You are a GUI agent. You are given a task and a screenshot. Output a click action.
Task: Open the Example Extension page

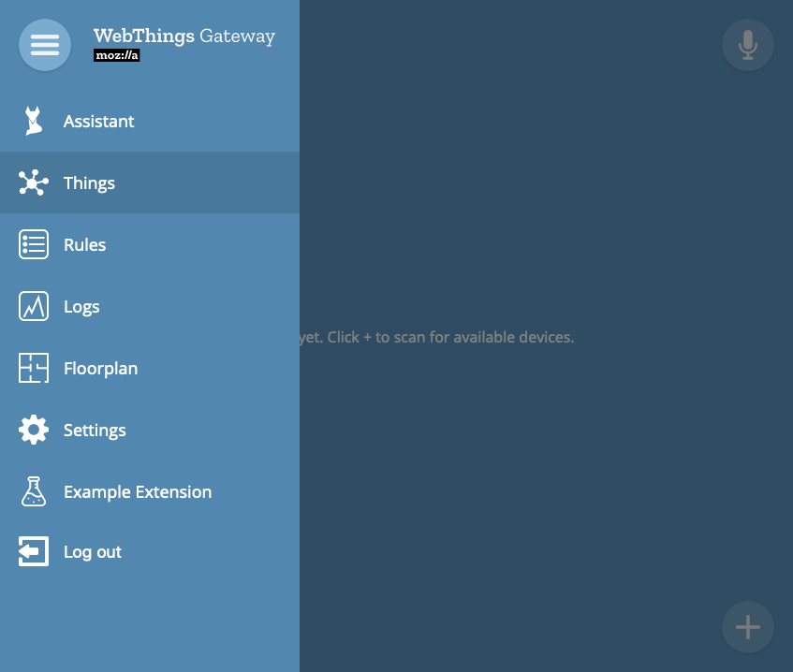[x=150, y=491]
